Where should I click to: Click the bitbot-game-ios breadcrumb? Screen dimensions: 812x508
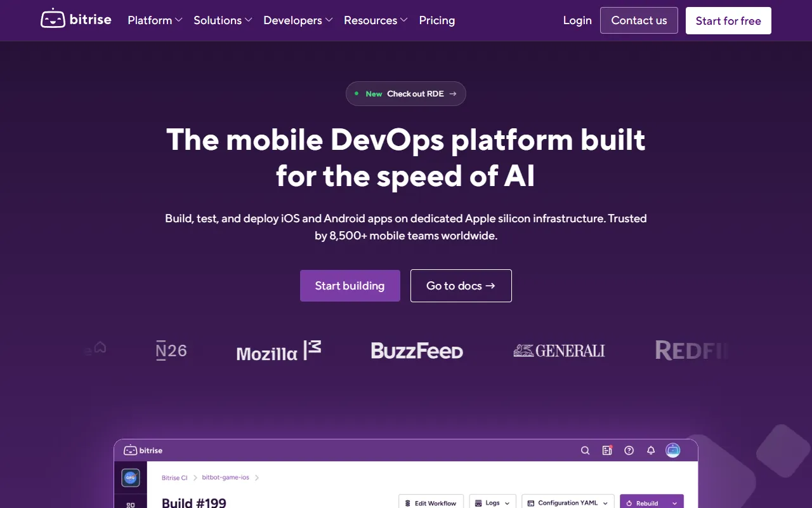(225, 478)
